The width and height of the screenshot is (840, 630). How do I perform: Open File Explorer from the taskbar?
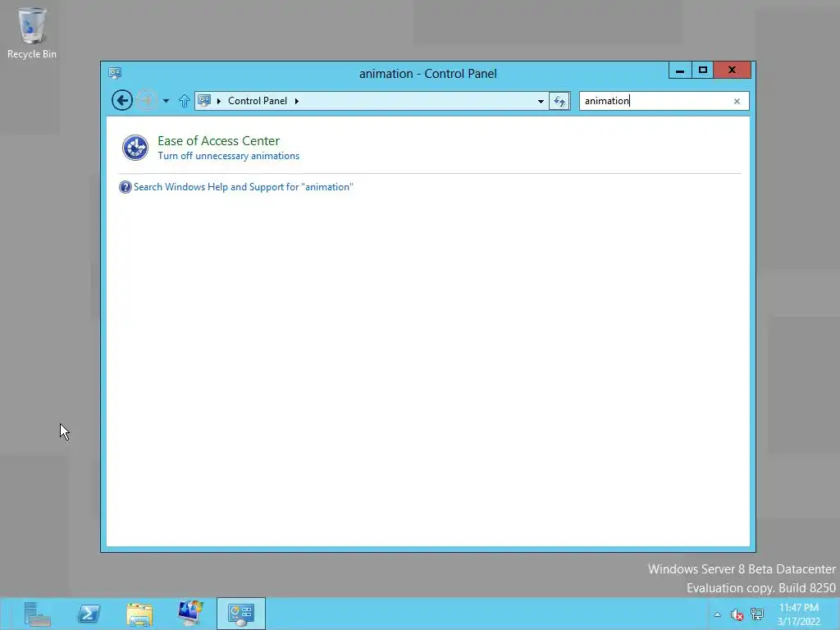point(139,614)
